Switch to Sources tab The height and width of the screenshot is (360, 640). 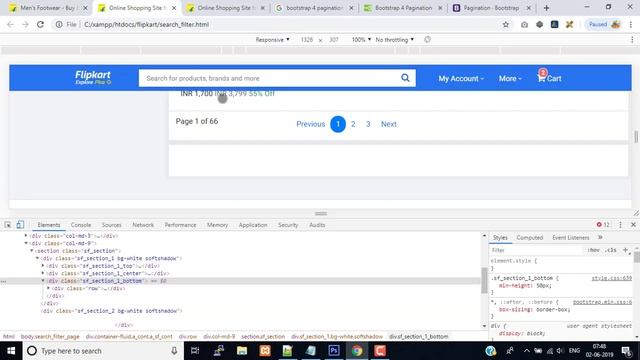click(111, 225)
